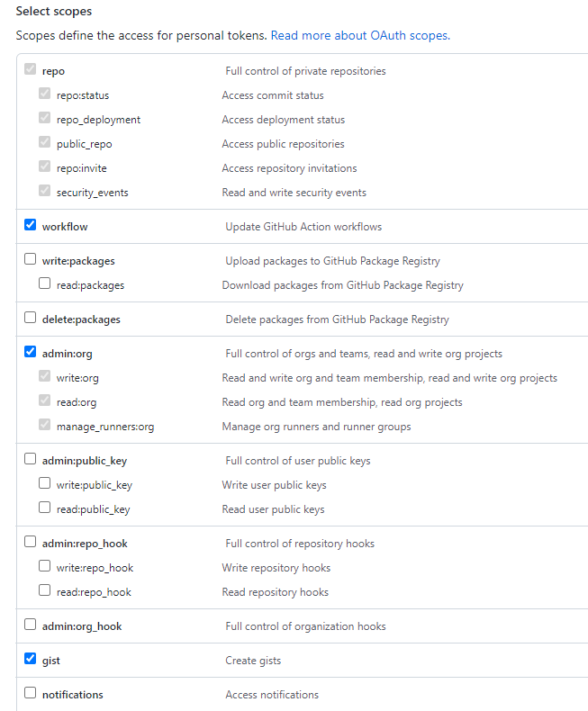The width and height of the screenshot is (588, 711).
Task: Click the 'read:packages' scope label
Action: [90, 285]
